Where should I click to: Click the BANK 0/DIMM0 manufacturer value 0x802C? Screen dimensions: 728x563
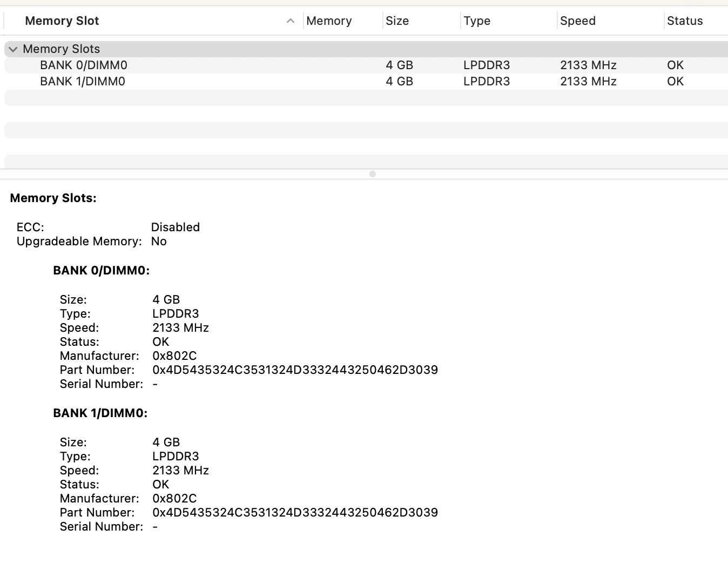coord(174,356)
